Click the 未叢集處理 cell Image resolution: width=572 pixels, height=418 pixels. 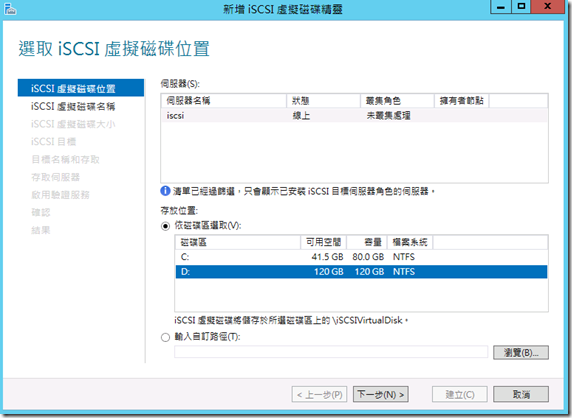pyautogui.click(x=389, y=116)
